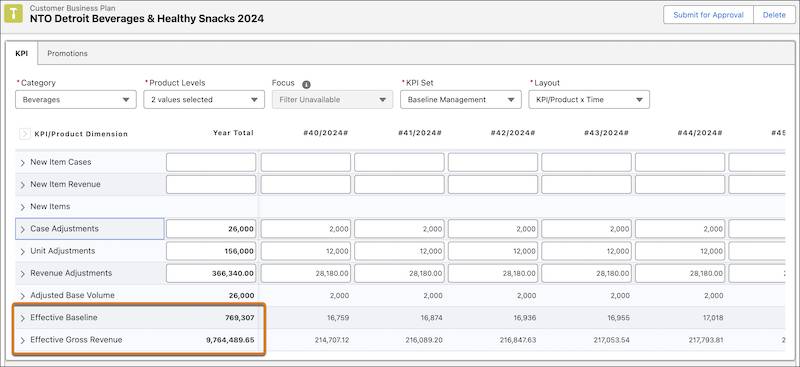This screenshot has height=367, width=800.
Task: Open the Layout dropdown
Action: [589, 100]
